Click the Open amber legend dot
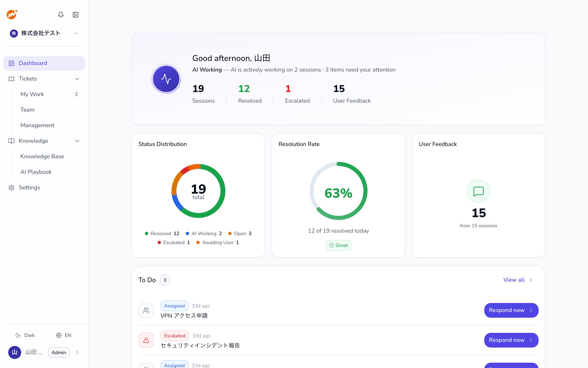 (230, 234)
